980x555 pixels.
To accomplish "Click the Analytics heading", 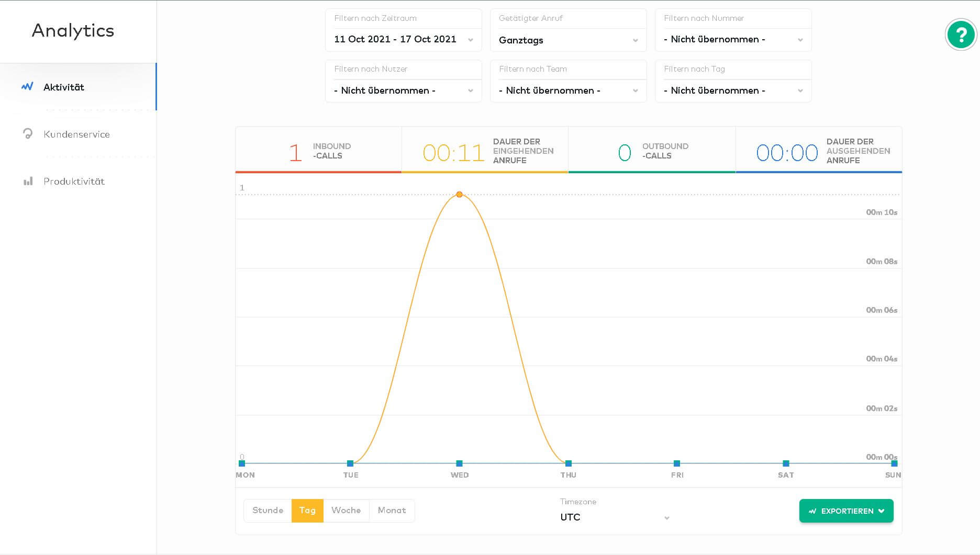I will pyautogui.click(x=73, y=31).
